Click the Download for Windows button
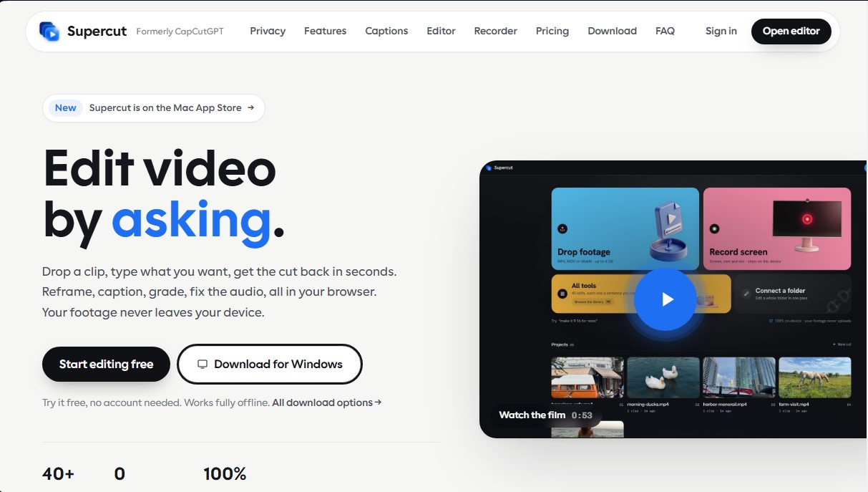The image size is (868, 492). [x=270, y=364]
